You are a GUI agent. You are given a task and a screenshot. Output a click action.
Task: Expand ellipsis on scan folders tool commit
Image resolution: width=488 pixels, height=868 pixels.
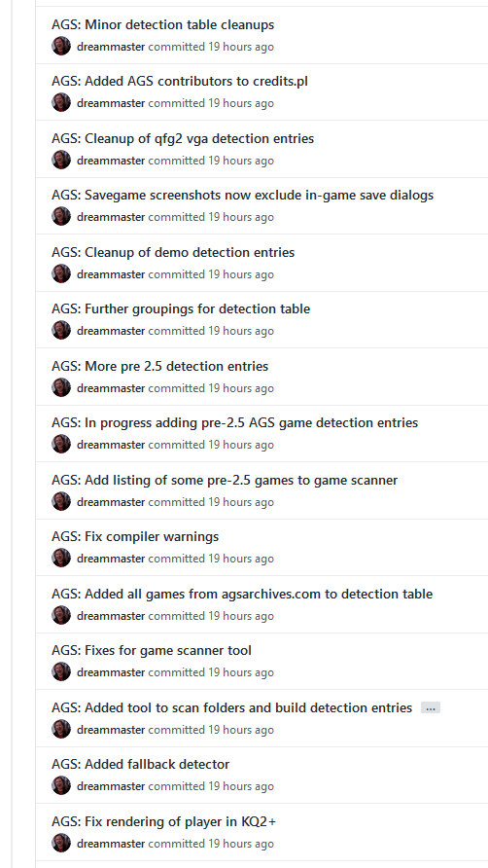[x=431, y=708]
